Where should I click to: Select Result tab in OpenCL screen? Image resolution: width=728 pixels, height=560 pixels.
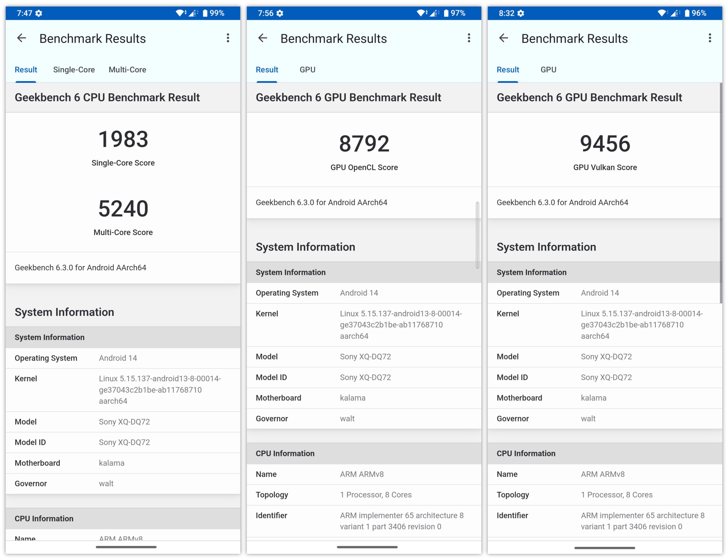(267, 70)
